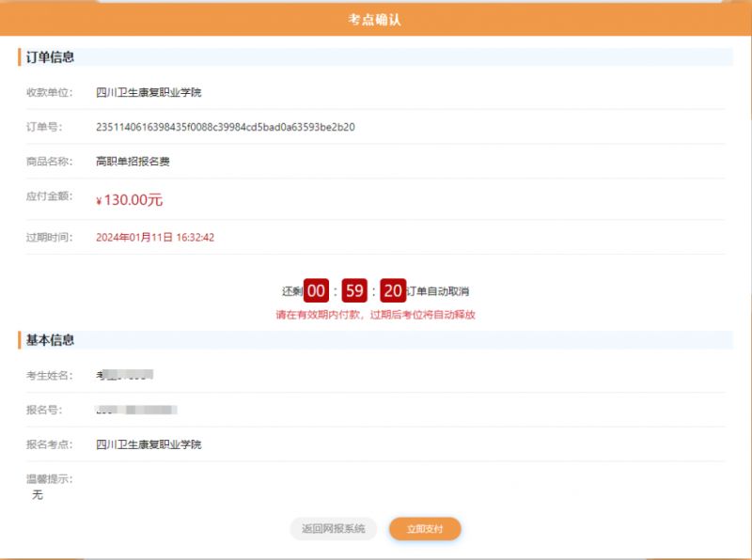
Task: Click the 收款单位 value 四川卫生康复职业学院
Action: [x=149, y=92]
